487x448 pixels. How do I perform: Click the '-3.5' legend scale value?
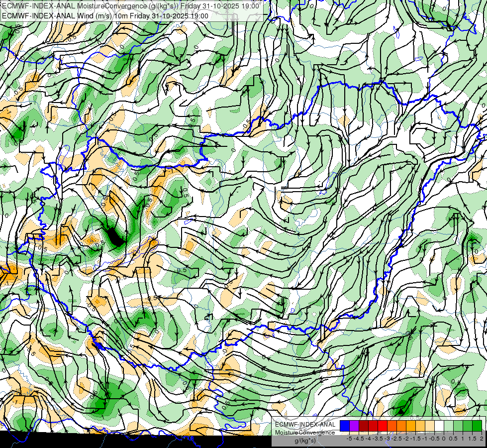pos(378,439)
